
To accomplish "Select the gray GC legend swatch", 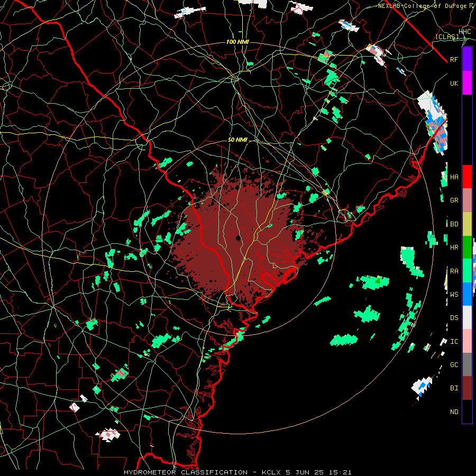I will pyautogui.click(x=467, y=364).
